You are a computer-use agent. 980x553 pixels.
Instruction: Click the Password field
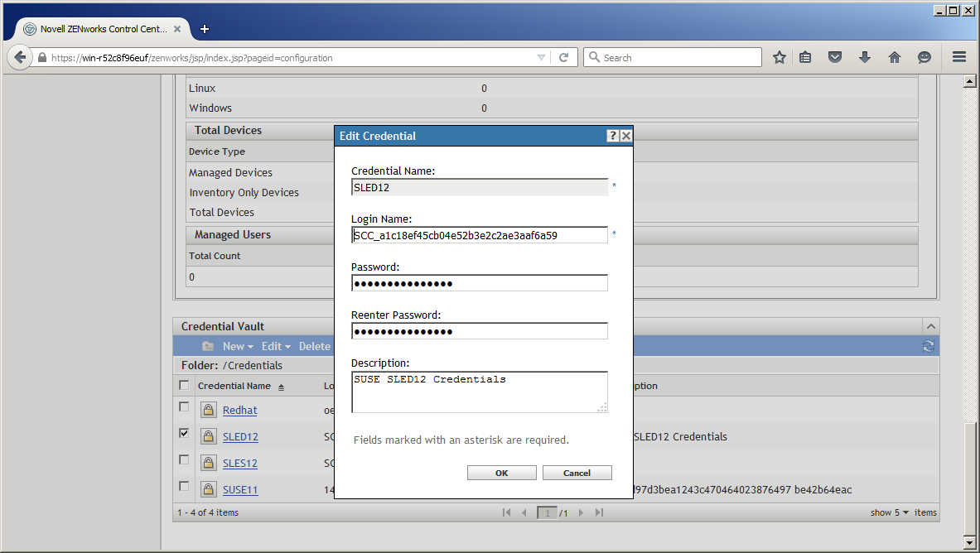(480, 283)
